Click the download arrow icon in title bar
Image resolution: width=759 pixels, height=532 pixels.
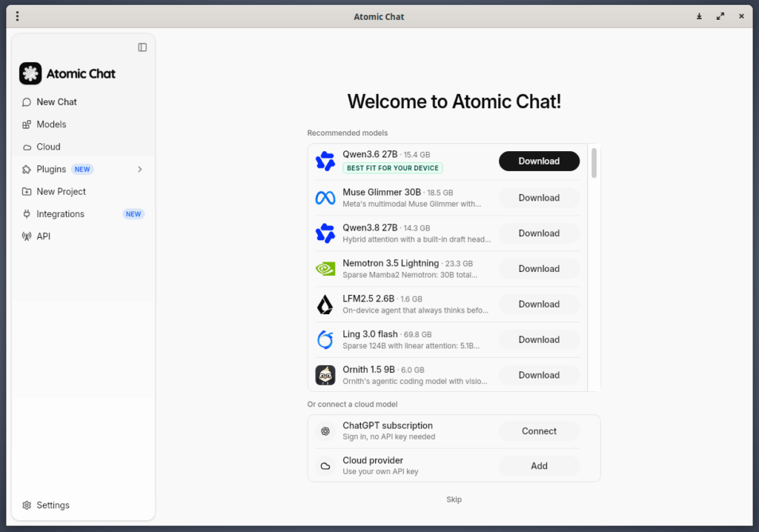[700, 16]
